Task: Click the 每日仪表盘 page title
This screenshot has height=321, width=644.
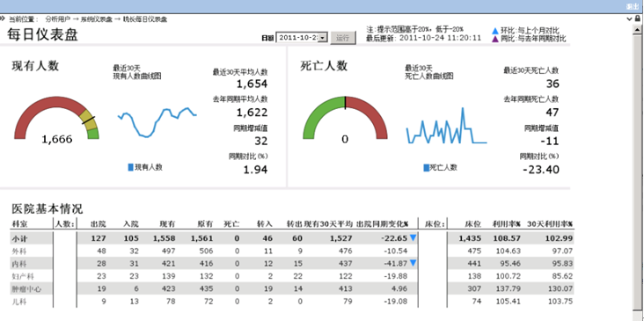Action: pos(42,34)
